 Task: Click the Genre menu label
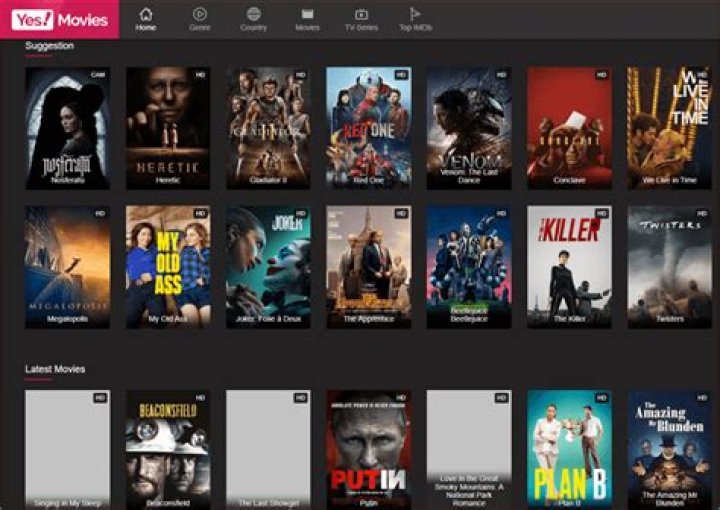pyautogui.click(x=199, y=28)
